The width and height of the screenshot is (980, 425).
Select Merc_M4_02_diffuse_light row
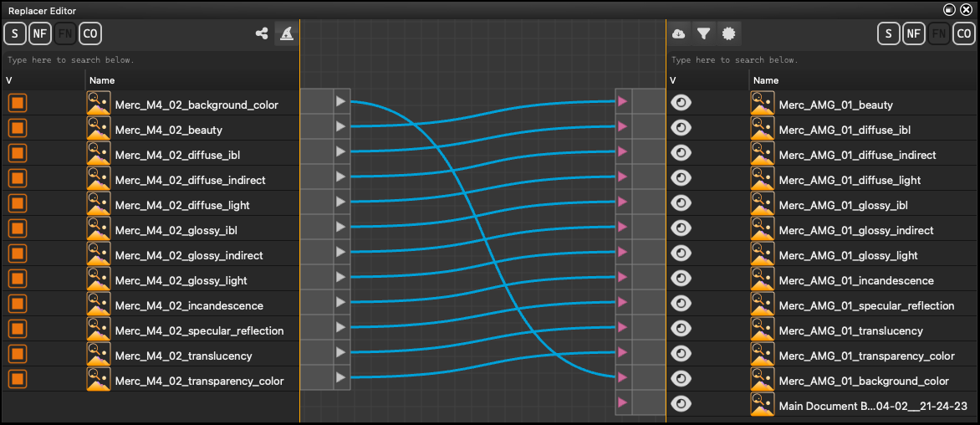[150, 204]
